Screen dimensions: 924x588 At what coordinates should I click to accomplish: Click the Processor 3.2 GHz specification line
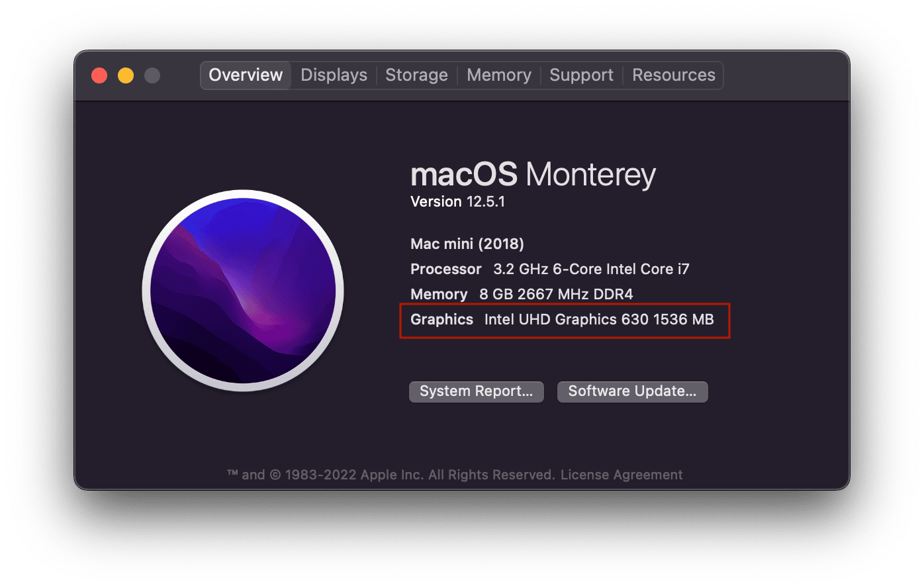(549, 269)
